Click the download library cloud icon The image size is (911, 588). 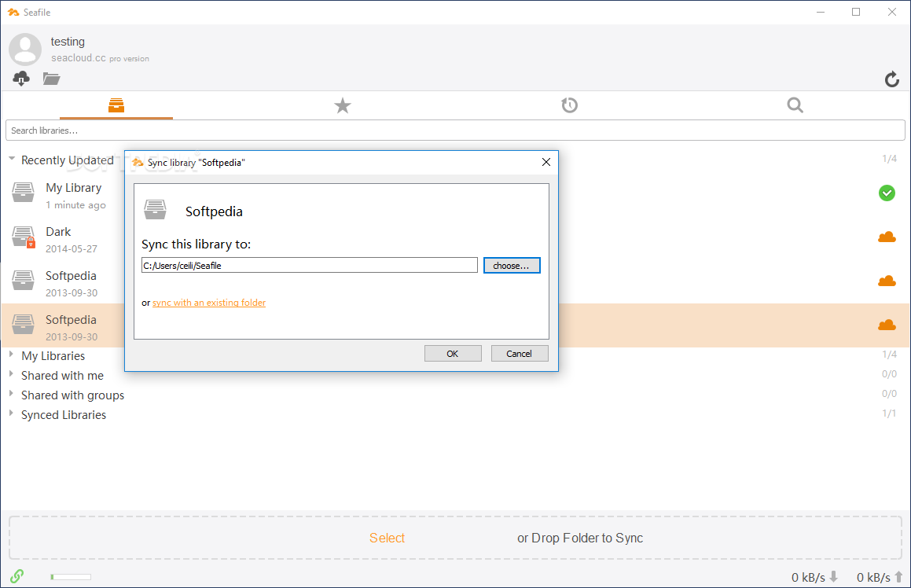(x=21, y=78)
